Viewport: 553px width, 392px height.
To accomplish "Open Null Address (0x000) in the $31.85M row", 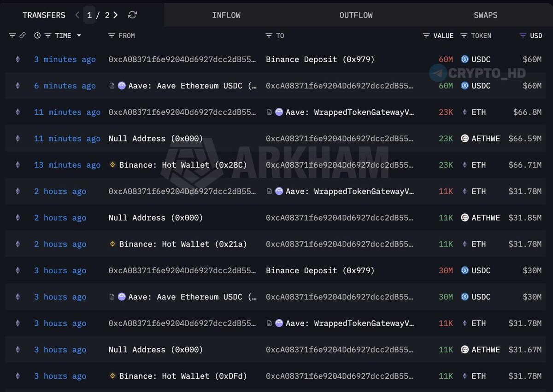I will click(156, 218).
